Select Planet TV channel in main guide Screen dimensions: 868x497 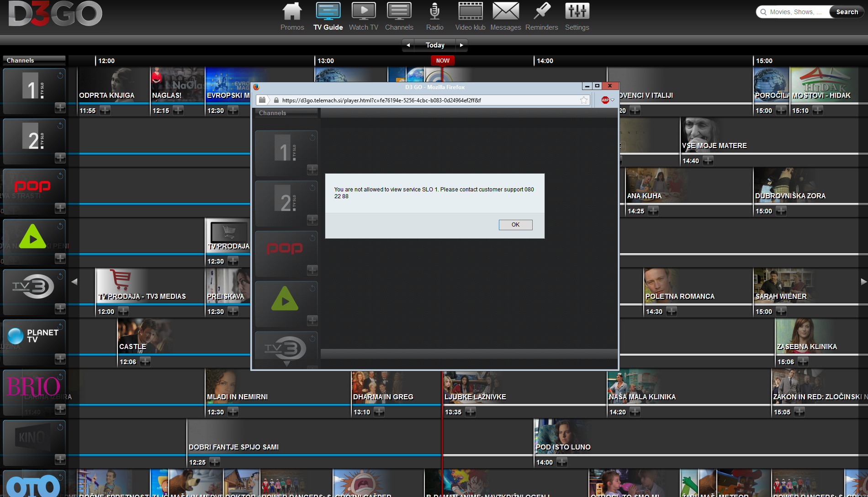coord(34,342)
